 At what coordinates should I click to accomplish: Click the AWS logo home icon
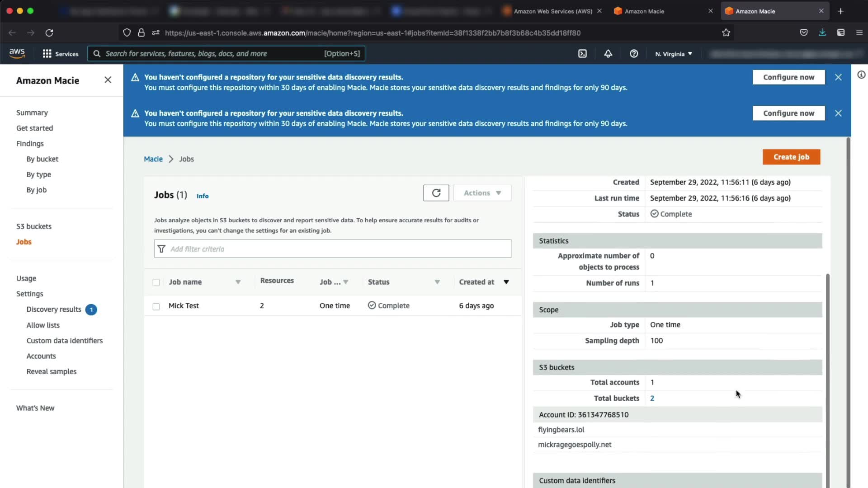coord(17,53)
